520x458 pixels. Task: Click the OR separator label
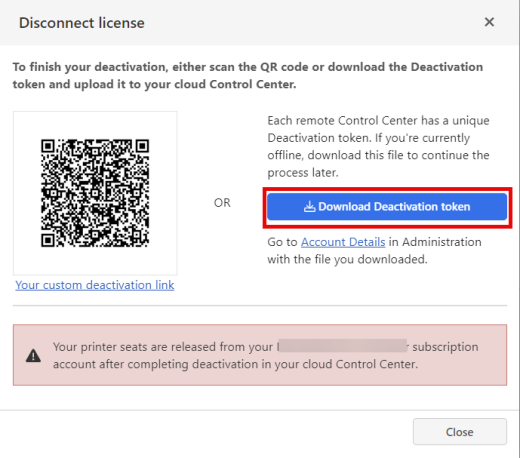pyautogui.click(x=222, y=203)
